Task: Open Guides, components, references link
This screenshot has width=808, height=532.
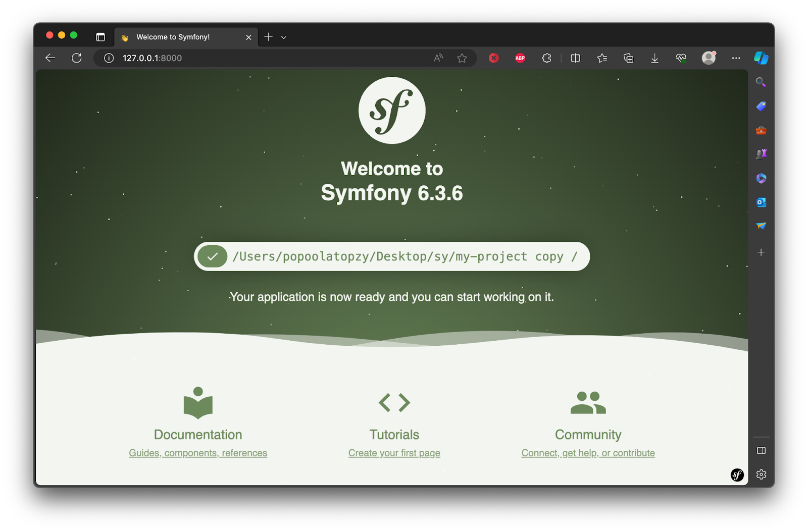Action: click(198, 453)
